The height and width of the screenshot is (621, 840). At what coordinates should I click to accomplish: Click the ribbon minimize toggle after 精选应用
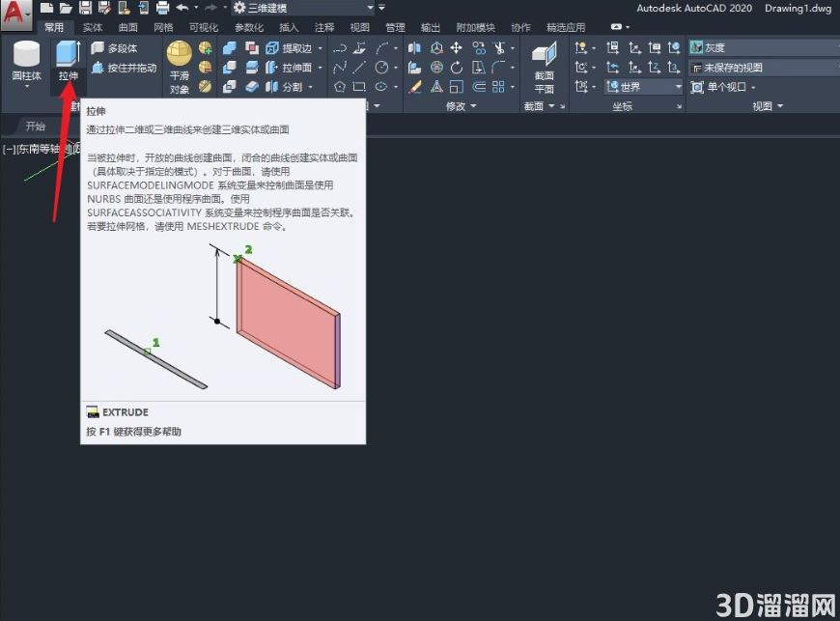616,26
